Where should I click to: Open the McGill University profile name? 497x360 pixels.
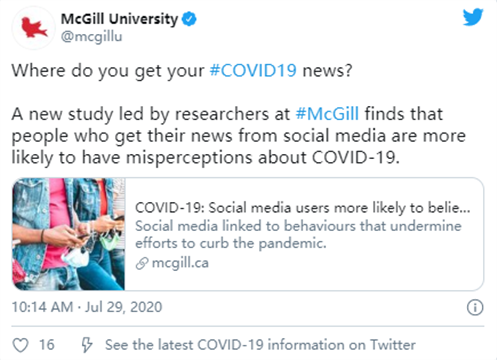click(x=119, y=19)
